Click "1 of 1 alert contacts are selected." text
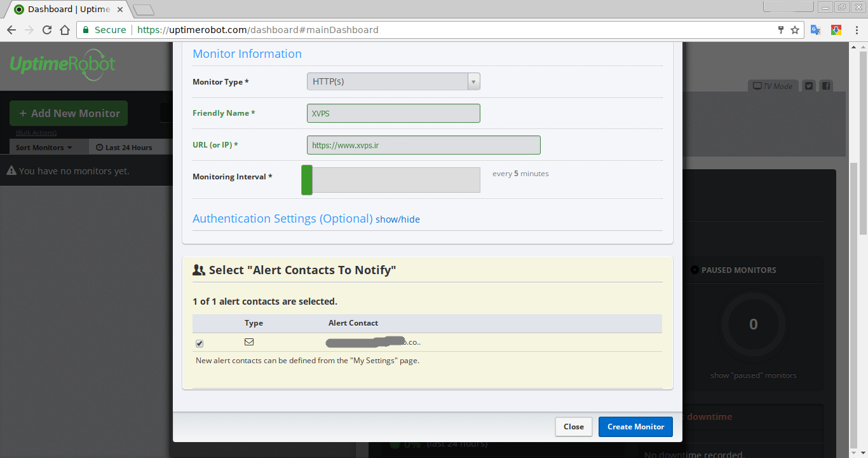The image size is (868, 458). pyautogui.click(x=265, y=302)
